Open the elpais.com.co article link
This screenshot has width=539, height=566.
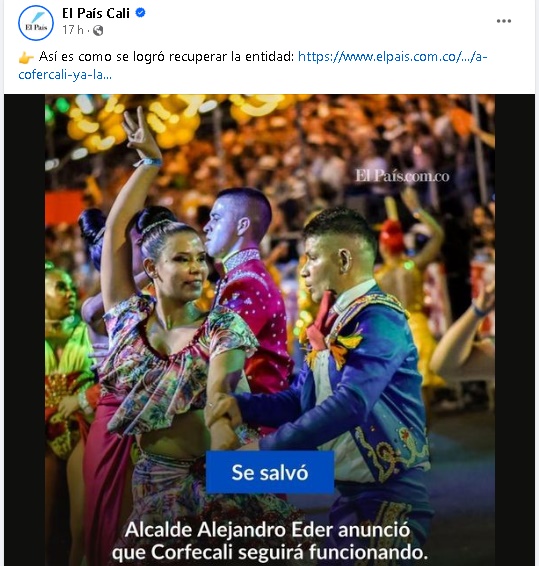[x=392, y=57]
